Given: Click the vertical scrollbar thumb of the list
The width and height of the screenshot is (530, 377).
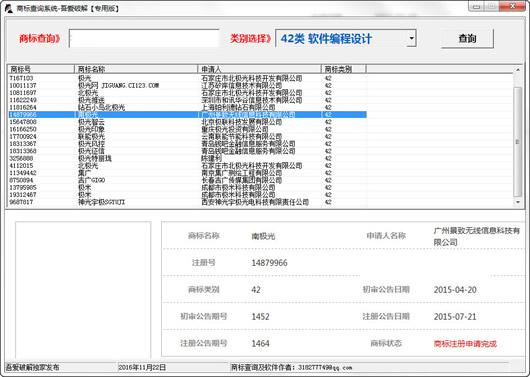Looking at the screenshot, I should pyautogui.click(x=517, y=142).
